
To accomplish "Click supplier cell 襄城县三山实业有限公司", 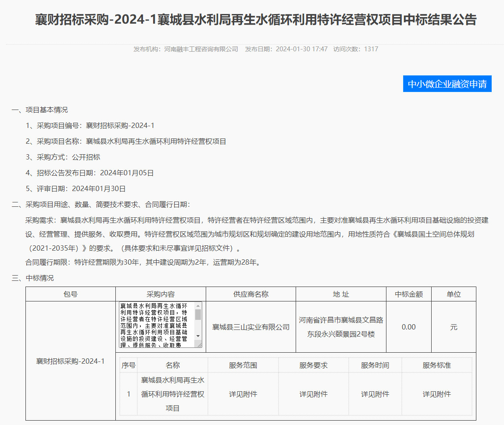I will pyautogui.click(x=251, y=327).
